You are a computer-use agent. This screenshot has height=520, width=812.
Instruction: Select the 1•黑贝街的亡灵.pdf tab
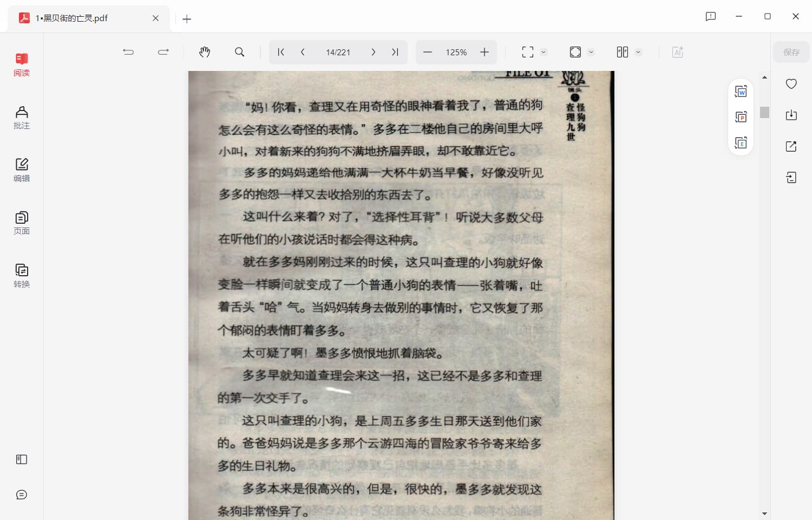click(89, 18)
